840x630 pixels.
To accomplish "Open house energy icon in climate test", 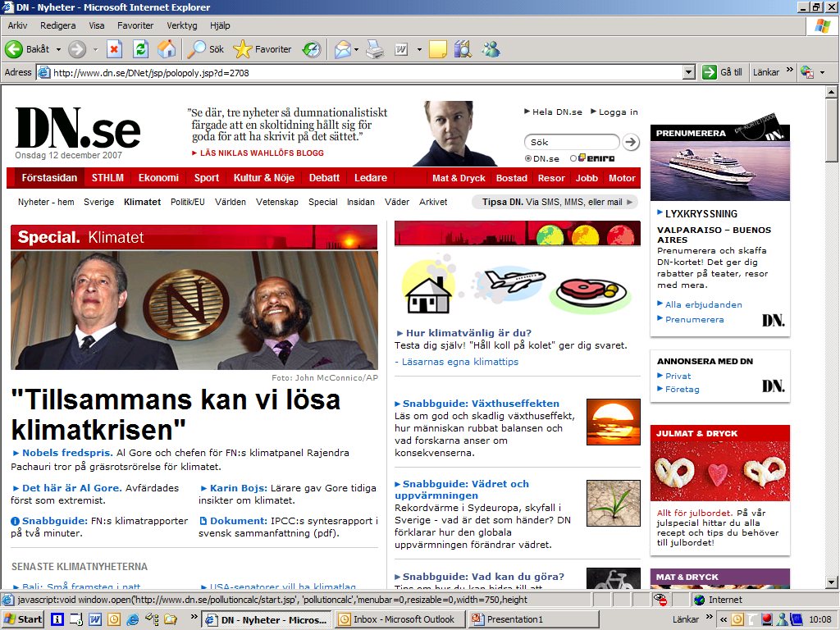I will (x=428, y=286).
